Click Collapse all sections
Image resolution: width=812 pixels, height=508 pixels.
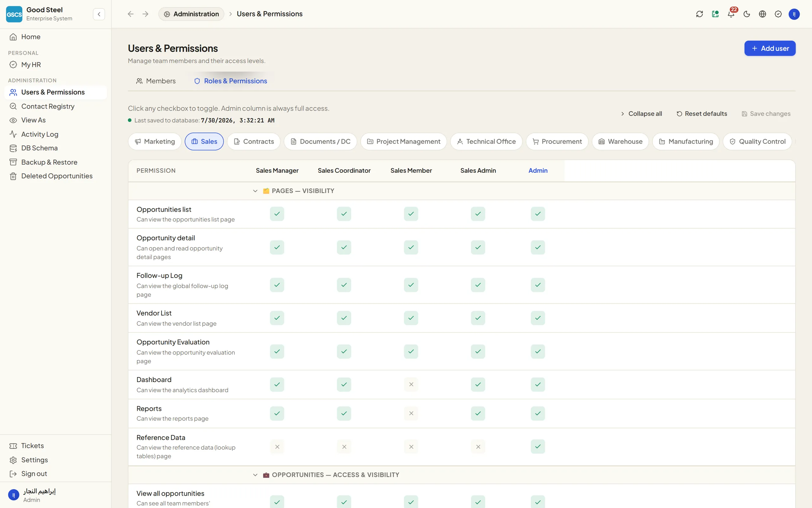click(641, 114)
